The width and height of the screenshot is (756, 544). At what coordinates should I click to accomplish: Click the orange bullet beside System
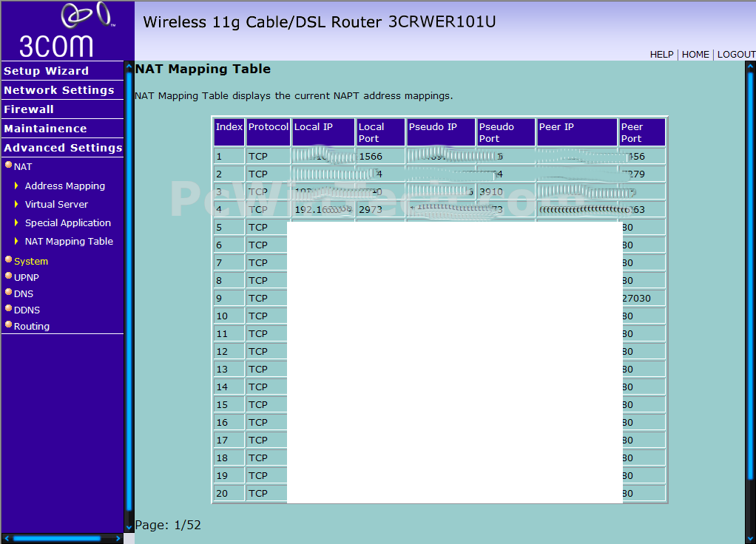click(8, 259)
